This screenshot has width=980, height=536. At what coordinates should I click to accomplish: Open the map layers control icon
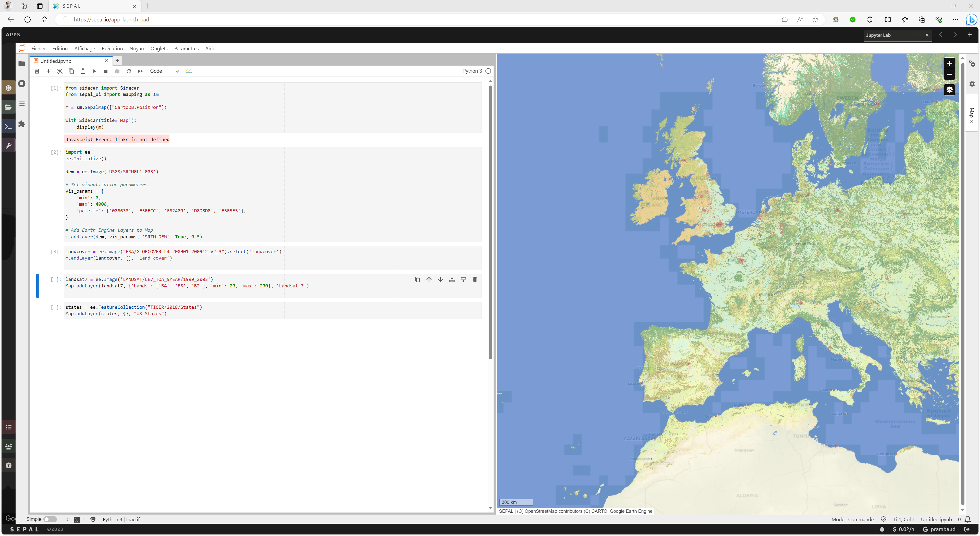949,90
